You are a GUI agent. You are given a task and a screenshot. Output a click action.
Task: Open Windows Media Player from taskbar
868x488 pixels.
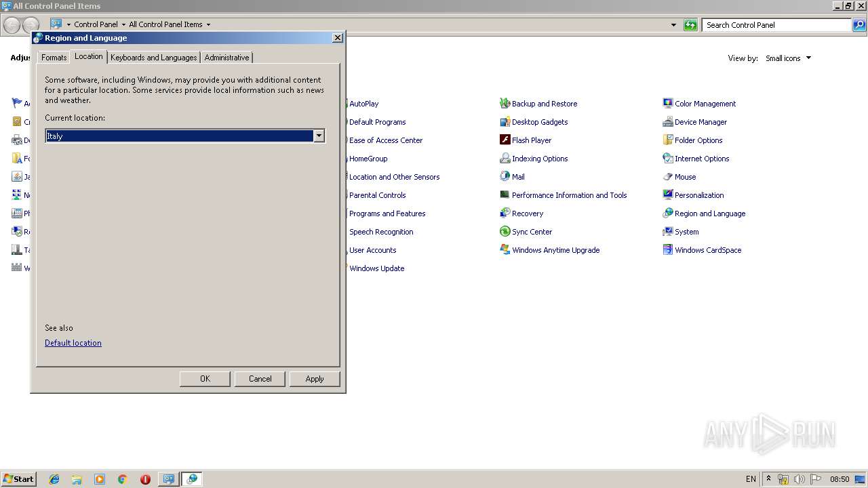click(100, 479)
